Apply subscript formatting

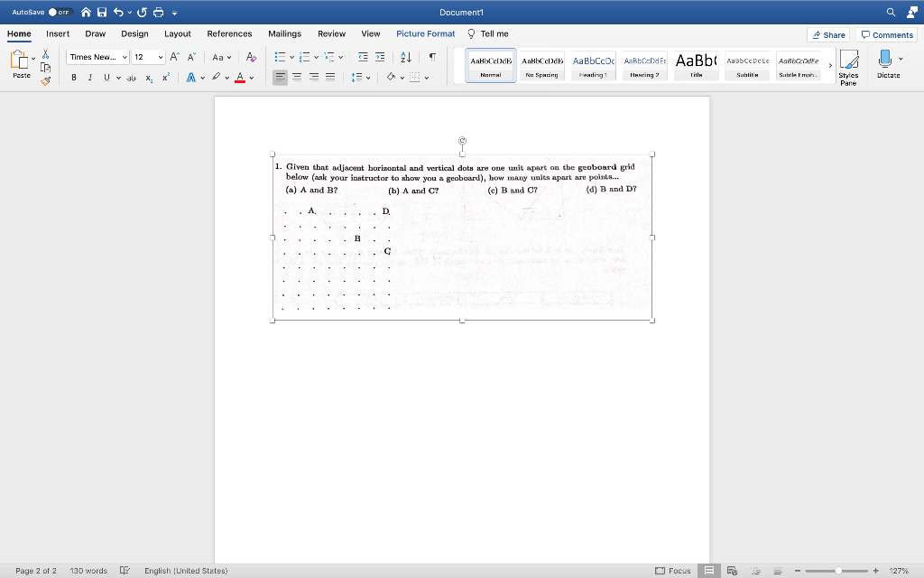(x=149, y=78)
